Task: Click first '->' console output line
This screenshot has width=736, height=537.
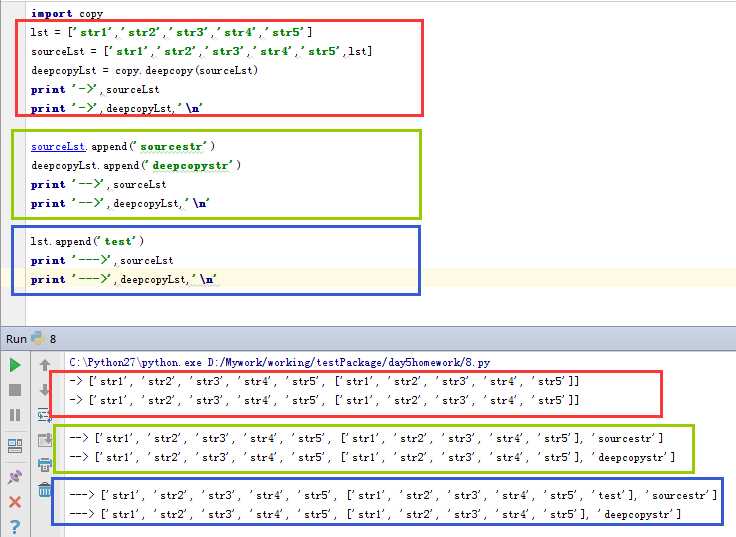Action: click(x=324, y=381)
